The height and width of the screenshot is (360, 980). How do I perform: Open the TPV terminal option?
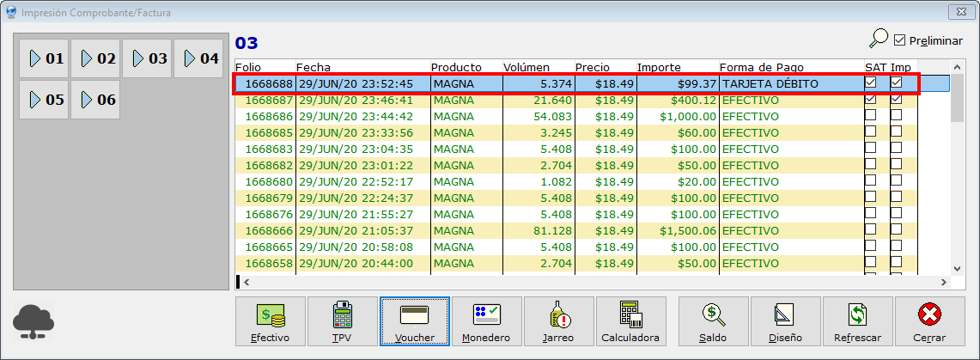click(x=342, y=322)
